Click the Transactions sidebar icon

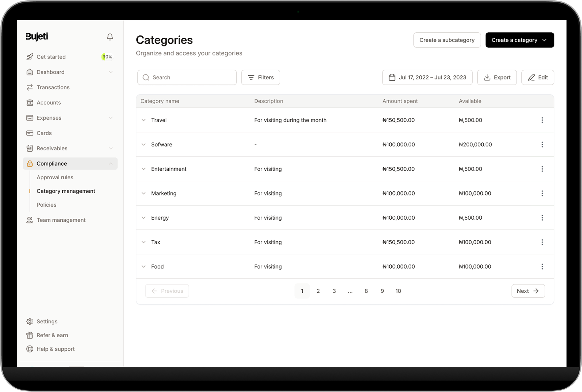click(x=30, y=87)
